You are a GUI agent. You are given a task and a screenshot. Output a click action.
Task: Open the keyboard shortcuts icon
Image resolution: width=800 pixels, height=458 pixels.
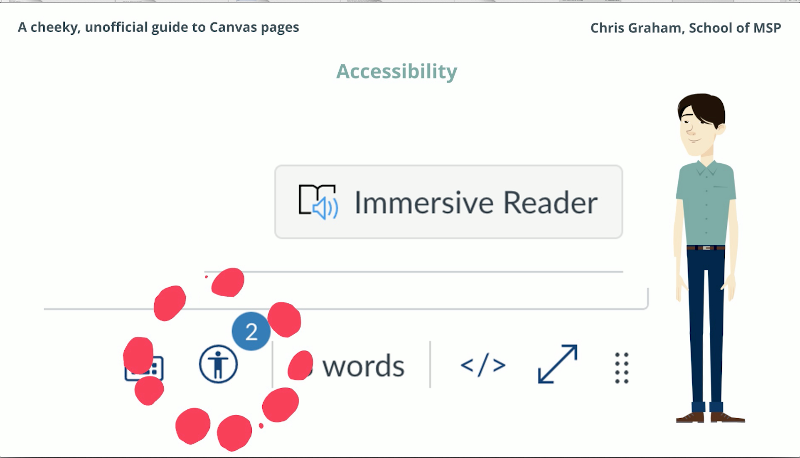click(x=145, y=367)
